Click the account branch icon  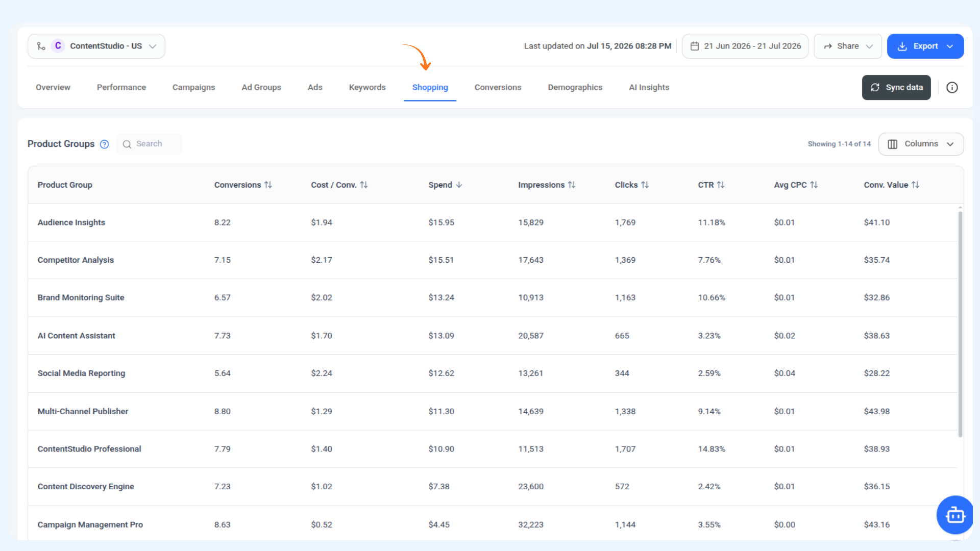pos(41,46)
